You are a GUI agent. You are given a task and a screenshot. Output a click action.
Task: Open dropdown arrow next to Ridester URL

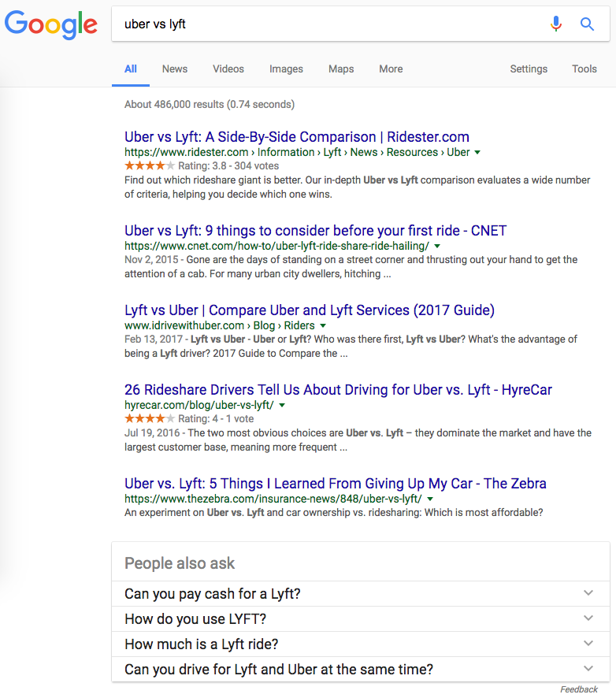[477, 152]
